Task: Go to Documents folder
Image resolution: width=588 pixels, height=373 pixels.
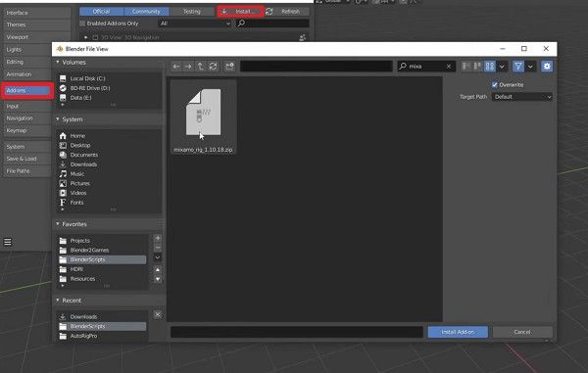Action: 83,155
